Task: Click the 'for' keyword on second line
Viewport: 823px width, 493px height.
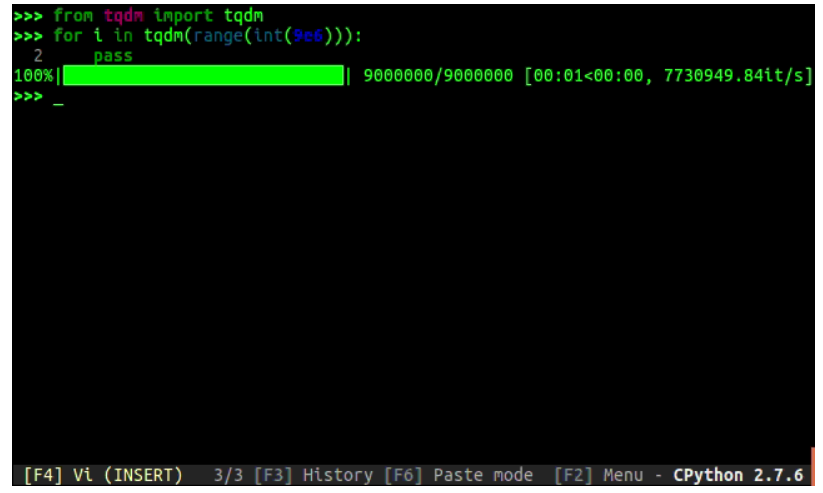Action: tap(68, 36)
